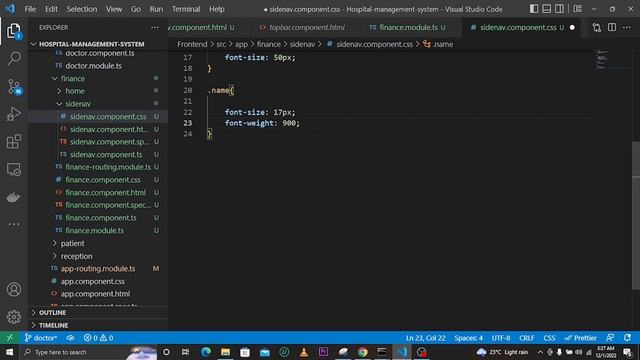This screenshot has height=360, width=640.
Task: Toggle the secondary side bar
Action: pos(559,9)
